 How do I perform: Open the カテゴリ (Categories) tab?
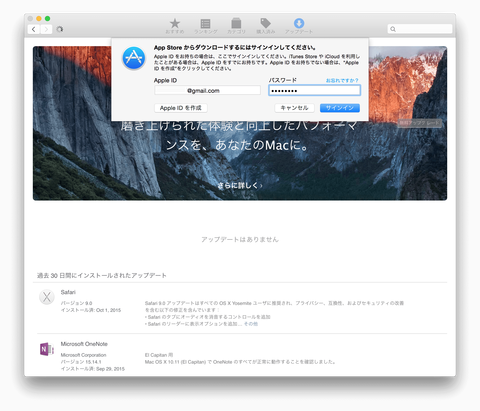(x=236, y=26)
